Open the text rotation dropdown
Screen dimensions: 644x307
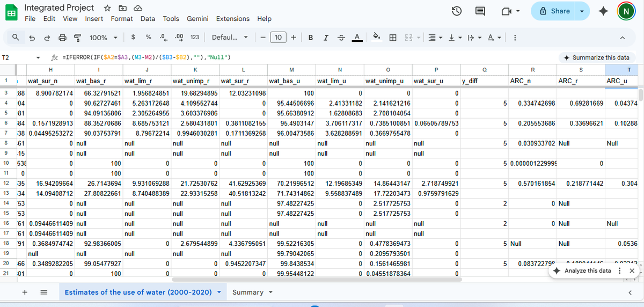[494, 38]
